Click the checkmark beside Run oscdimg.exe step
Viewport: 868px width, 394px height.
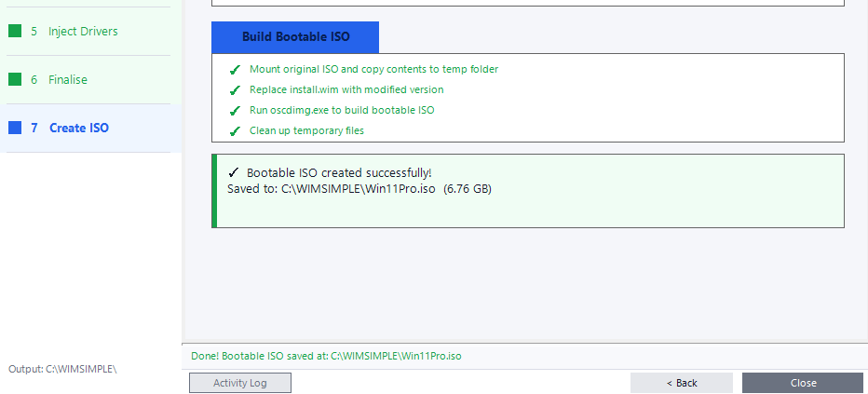(235, 111)
